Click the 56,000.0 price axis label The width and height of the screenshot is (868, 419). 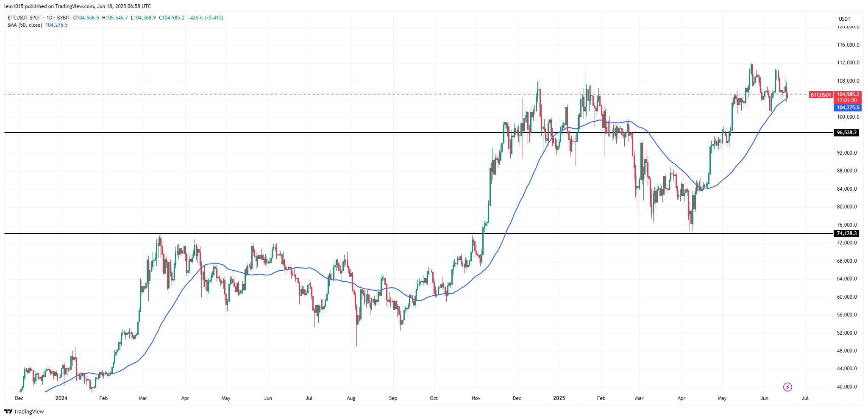(x=847, y=315)
